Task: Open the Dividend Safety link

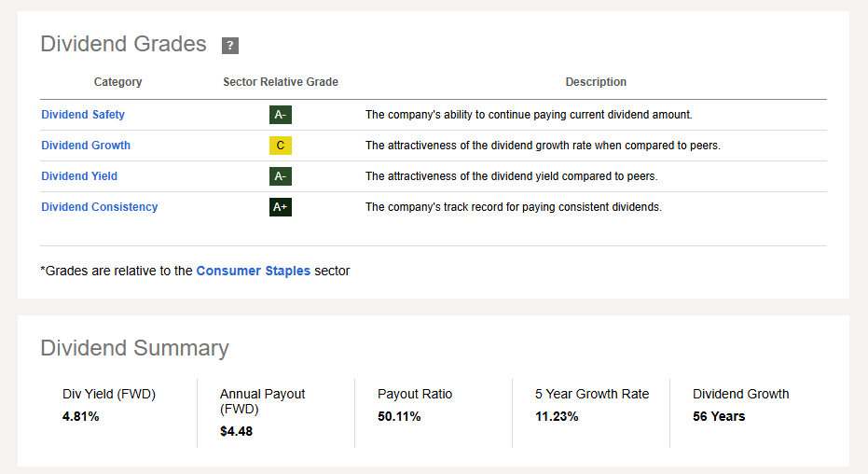Action: pos(83,115)
